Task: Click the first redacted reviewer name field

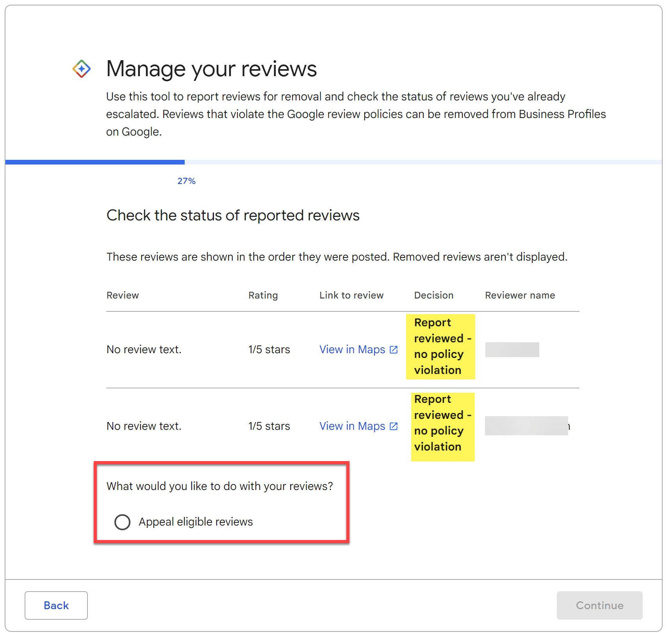Action: [x=512, y=349]
